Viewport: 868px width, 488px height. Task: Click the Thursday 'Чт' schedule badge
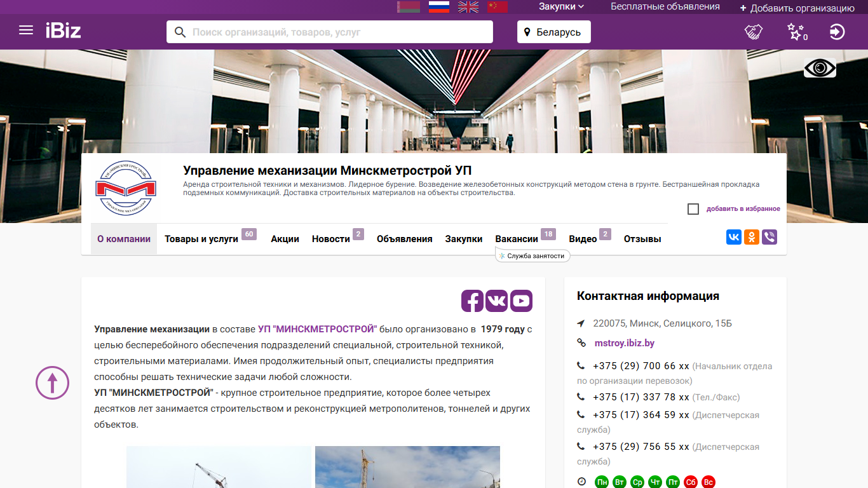tap(655, 482)
